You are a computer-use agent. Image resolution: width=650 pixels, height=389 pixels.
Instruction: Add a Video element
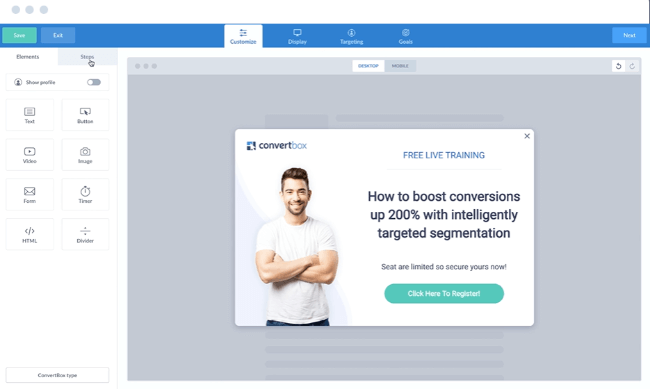tap(30, 155)
